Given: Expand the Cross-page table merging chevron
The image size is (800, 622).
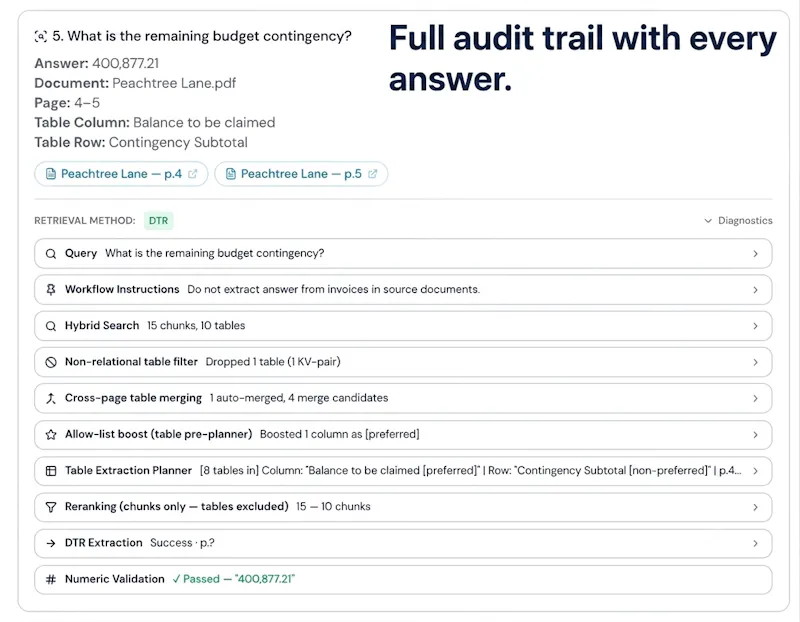Looking at the screenshot, I should [756, 399].
